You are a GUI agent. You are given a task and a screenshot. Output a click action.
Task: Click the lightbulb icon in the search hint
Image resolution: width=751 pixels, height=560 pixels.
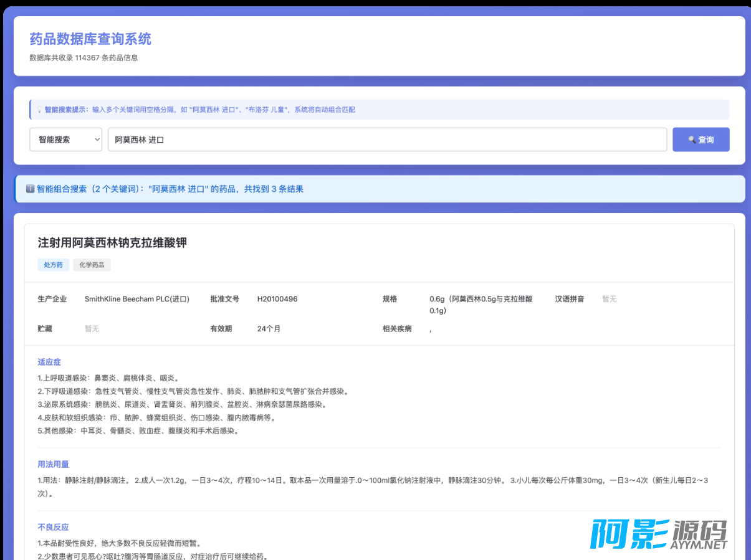[39, 110]
